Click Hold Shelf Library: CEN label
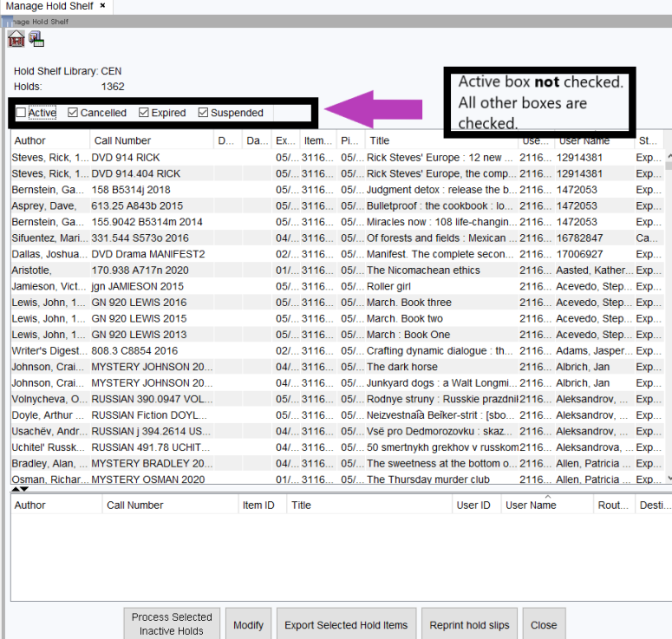Image resolution: width=672 pixels, height=639 pixels. [x=68, y=71]
